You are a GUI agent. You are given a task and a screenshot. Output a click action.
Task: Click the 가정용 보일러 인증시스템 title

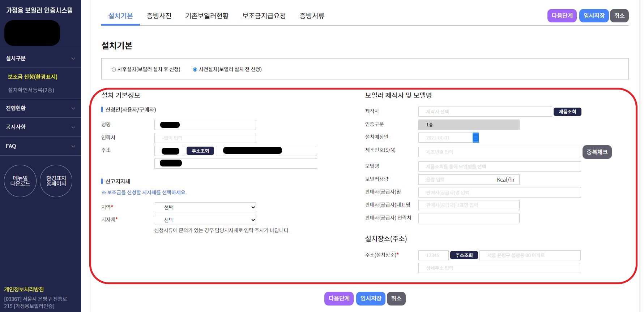tap(39, 10)
